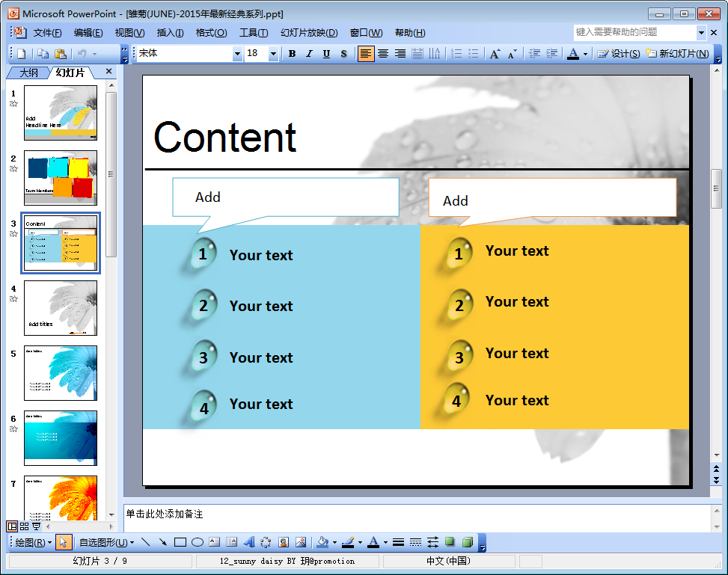Toggle align left paragraph
The height and width of the screenshot is (575, 728).
pos(366,54)
